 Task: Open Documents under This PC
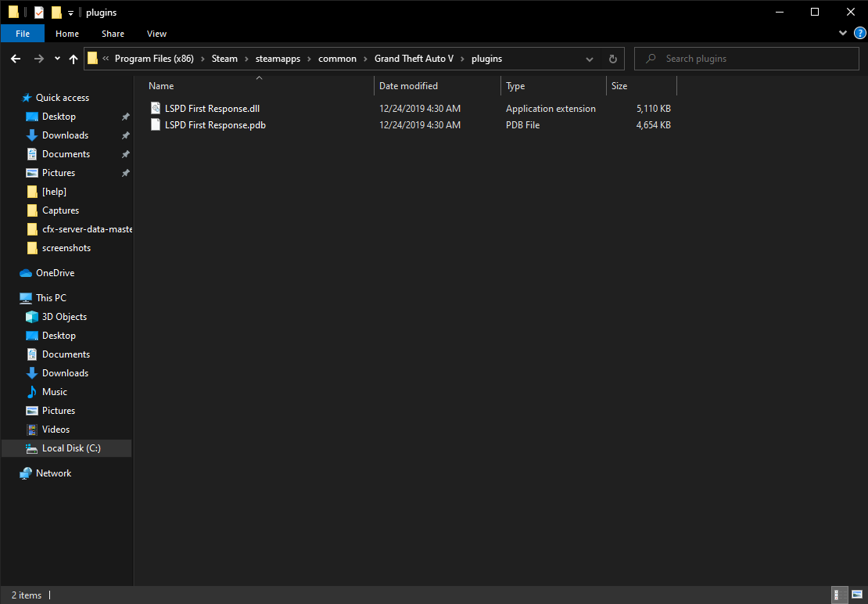click(66, 354)
